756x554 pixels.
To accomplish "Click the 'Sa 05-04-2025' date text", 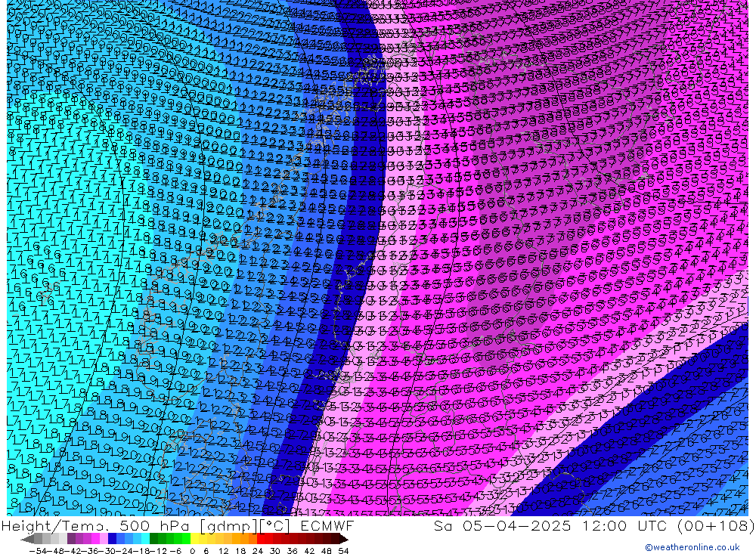I will pos(503,526).
